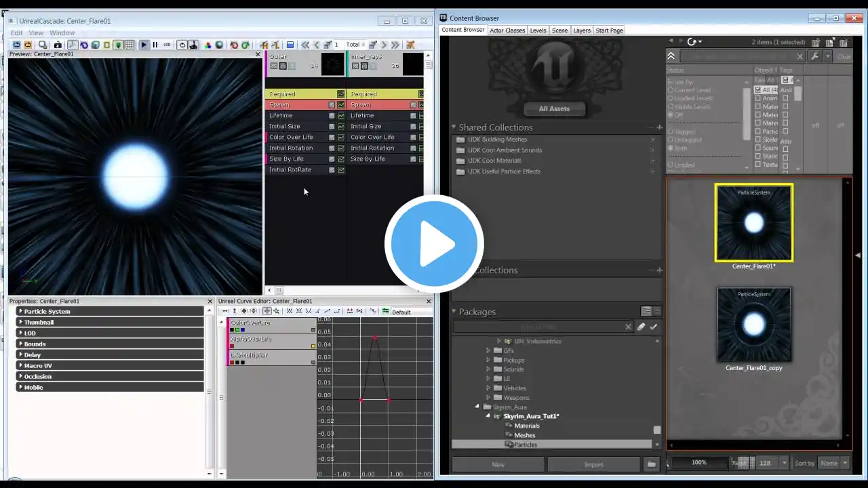868x488 pixels.
Task: Collapse the Shared Collections section
Action: (x=454, y=127)
